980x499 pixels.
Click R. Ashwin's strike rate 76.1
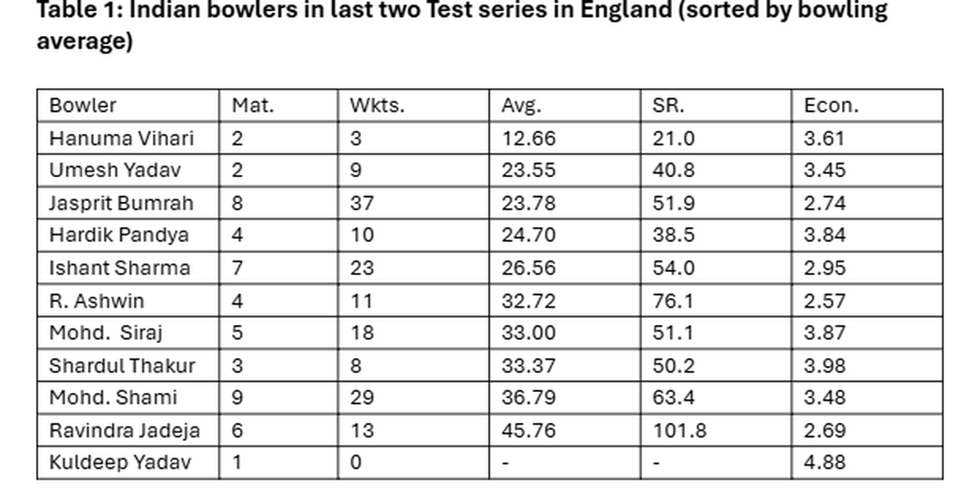[674, 301]
